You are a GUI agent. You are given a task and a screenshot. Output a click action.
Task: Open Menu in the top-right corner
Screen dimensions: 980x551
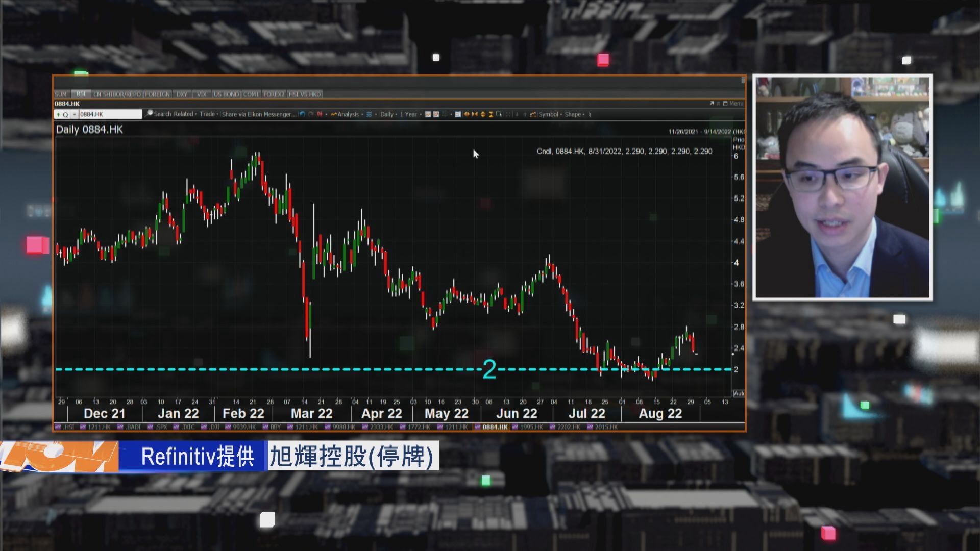[738, 103]
